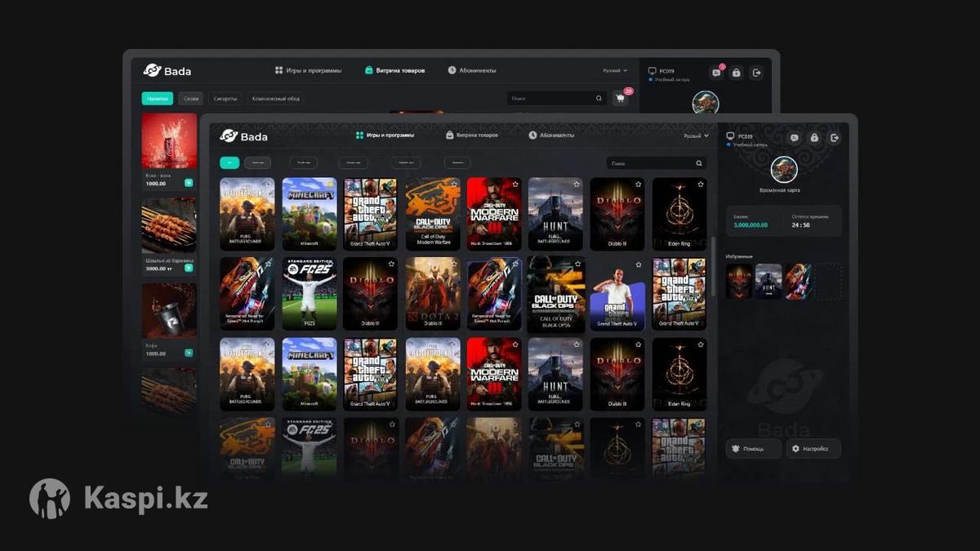This screenshot has width=980, height=551.
Task: Click the lock screen padlock icon
Action: (814, 138)
